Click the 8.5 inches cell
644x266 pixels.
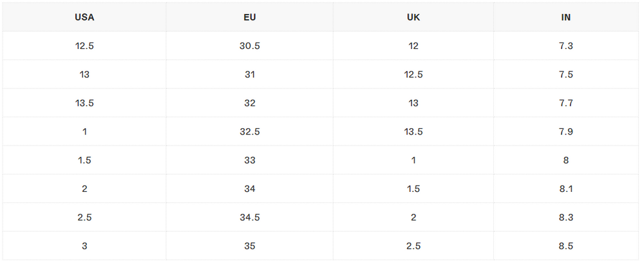(x=566, y=246)
